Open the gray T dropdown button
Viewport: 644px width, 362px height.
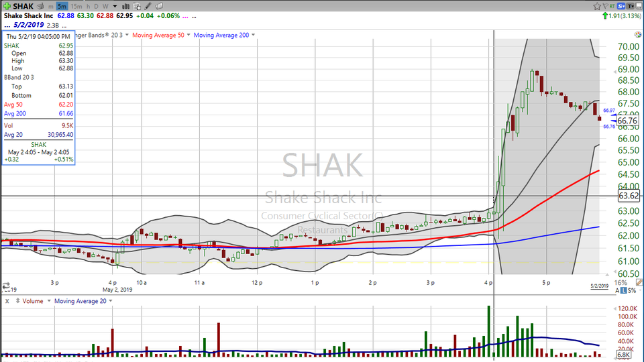pos(631,6)
